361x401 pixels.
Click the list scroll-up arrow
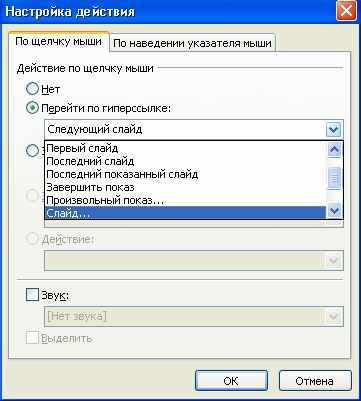(334, 150)
